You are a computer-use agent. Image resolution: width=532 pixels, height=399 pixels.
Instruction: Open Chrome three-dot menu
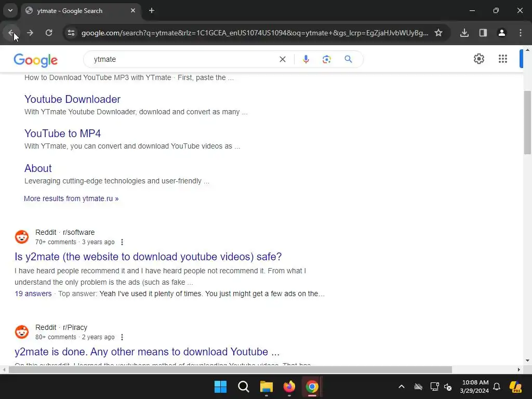(521, 33)
